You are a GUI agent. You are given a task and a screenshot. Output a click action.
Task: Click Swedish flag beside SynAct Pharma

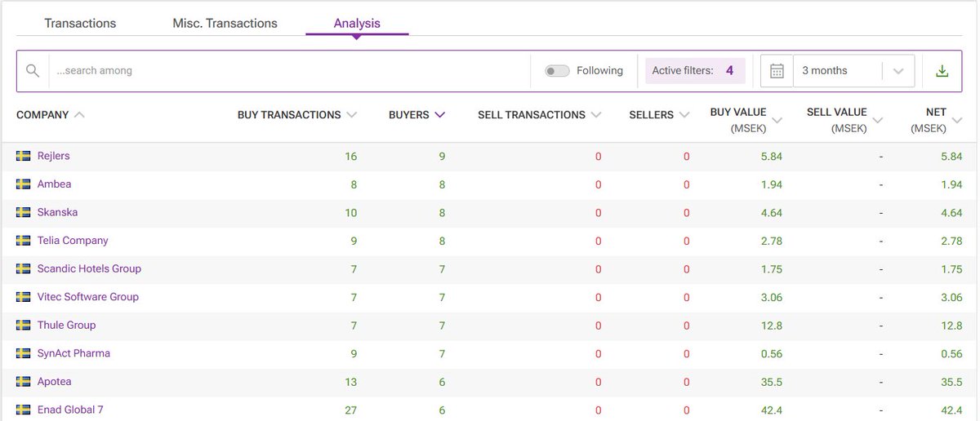(24, 353)
